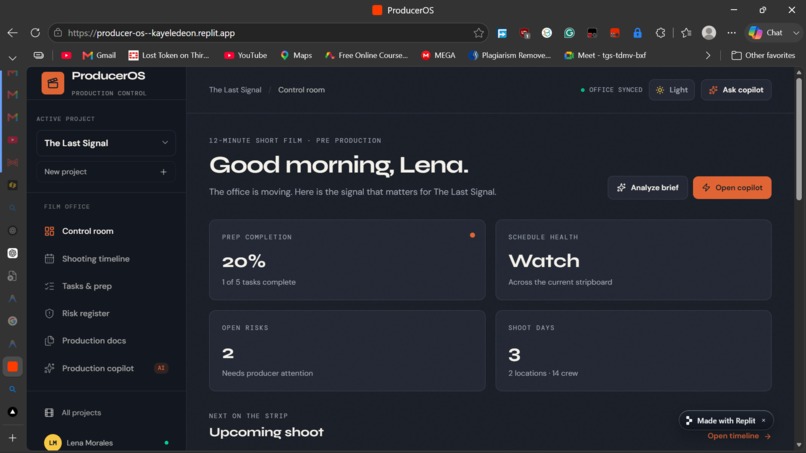This screenshot has width=806, height=453.
Task: Open the Shoot Days card
Action: (633, 351)
